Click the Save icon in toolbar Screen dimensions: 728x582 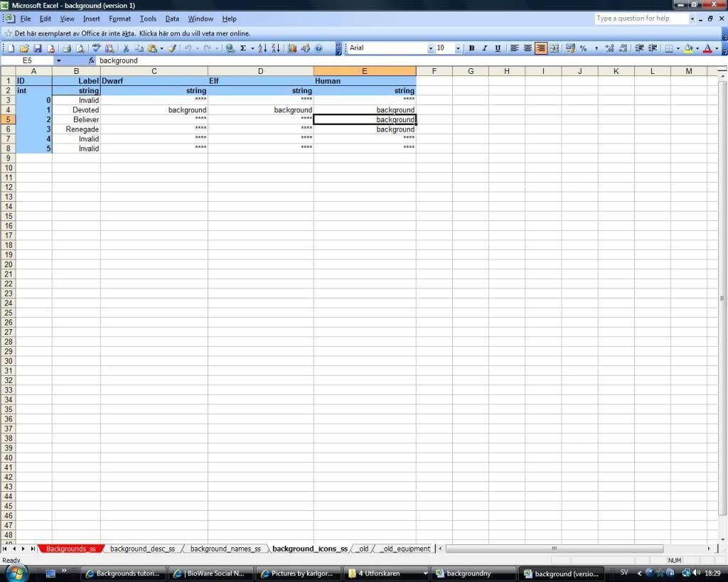click(x=38, y=48)
